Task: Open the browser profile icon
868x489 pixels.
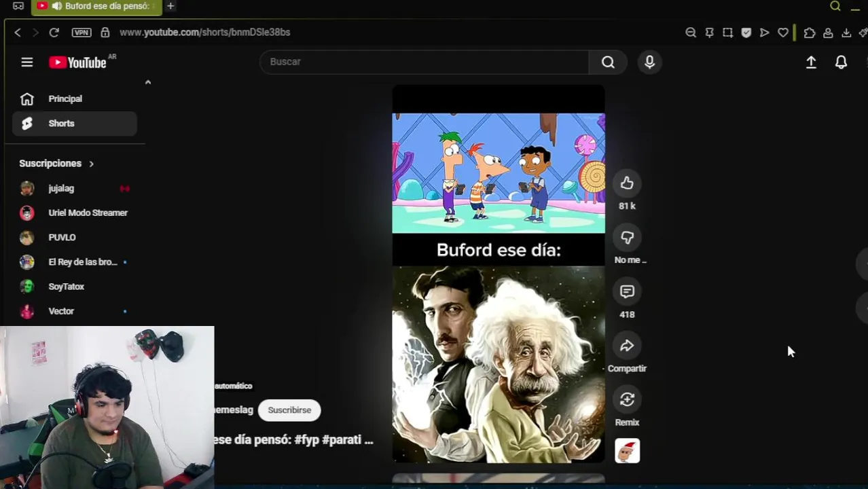Action: pyautogui.click(x=828, y=32)
